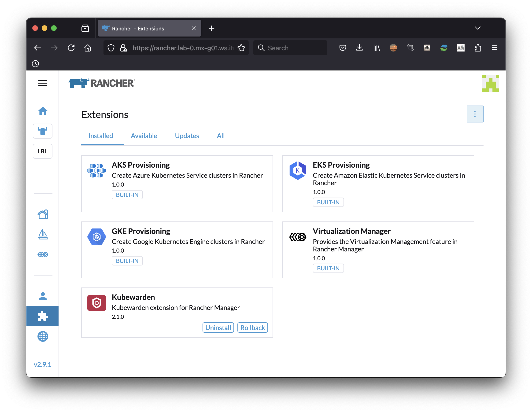Viewport: 532px width, 412px height.
Task: Click the v2.9.1 version link
Action: tap(42, 364)
